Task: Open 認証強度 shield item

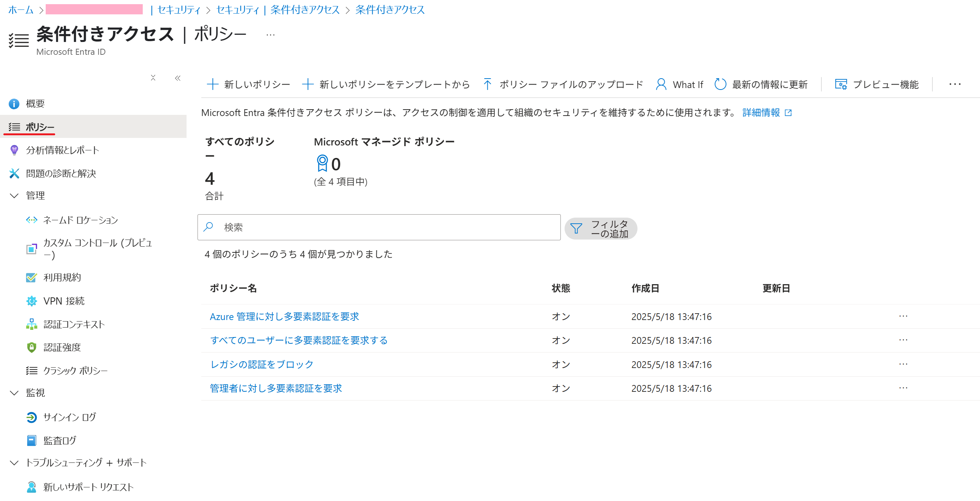Action: (x=62, y=347)
